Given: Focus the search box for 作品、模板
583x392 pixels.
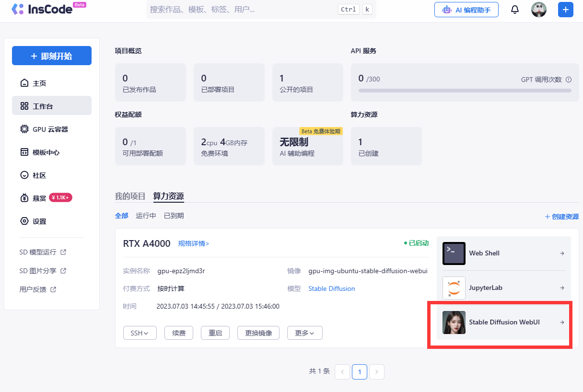Looking at the screenshot, I should (261, 9).
